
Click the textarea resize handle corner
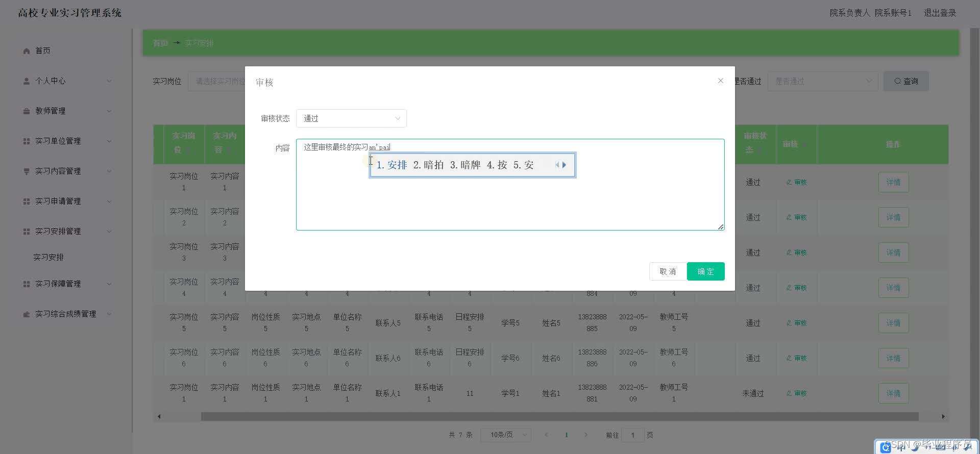(721, 227)
